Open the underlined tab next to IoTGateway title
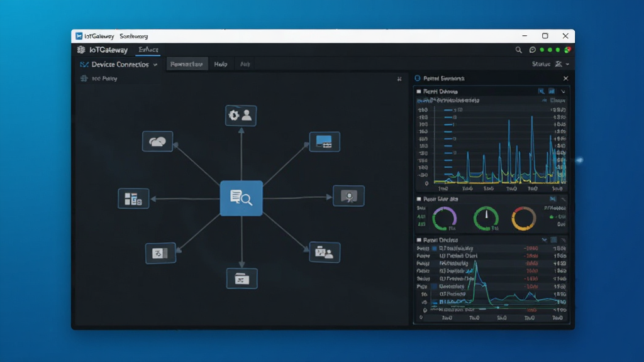Screen dimensions: 644x362 coord(148,50)
